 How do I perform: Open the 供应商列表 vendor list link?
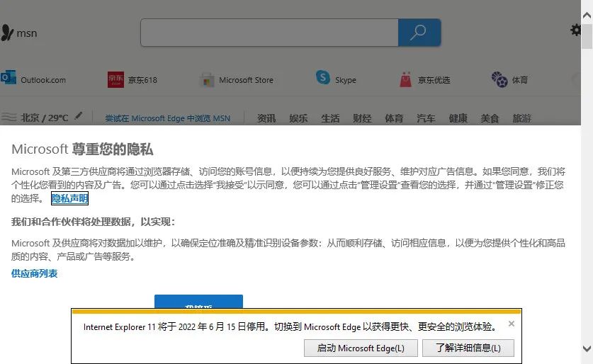[x=35, y=273]
